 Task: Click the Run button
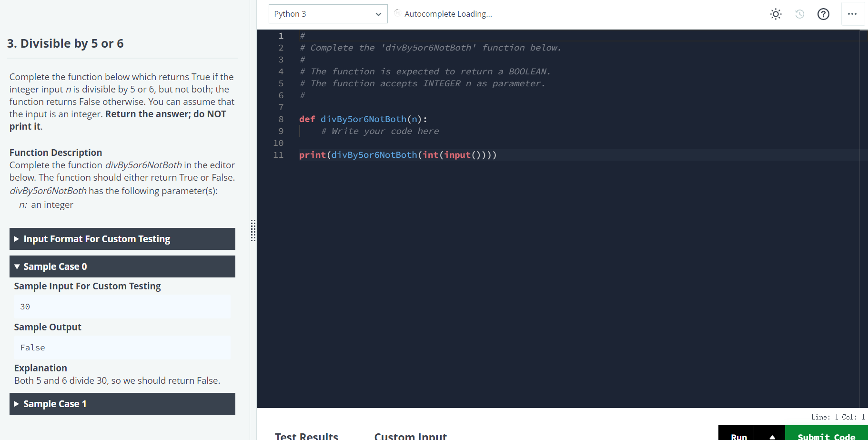click(738, 436)
